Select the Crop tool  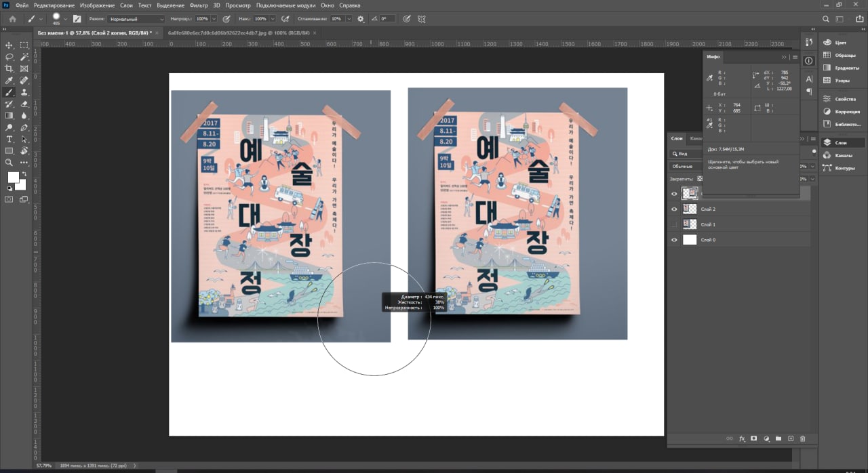click(x=9, y=68)
